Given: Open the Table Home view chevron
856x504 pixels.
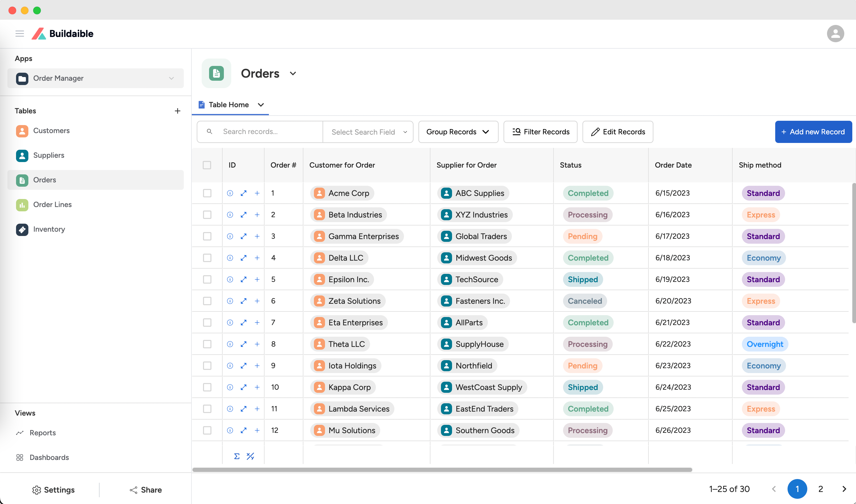Looking at the screenshot, I should tap(261, 105).
